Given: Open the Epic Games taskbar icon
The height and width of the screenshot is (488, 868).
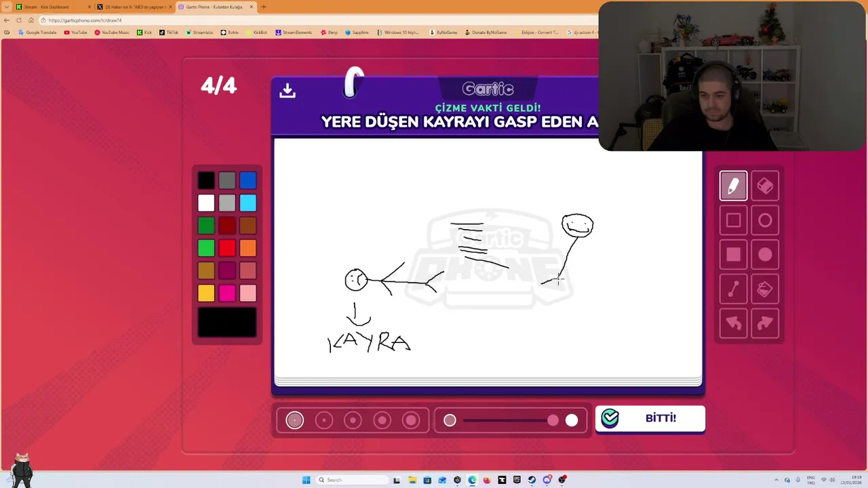Looking at the screenshot, I should point(517,480).
